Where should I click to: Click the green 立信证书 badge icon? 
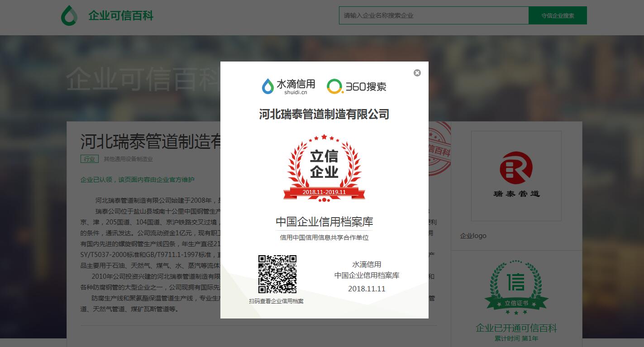tap(516, 288)
